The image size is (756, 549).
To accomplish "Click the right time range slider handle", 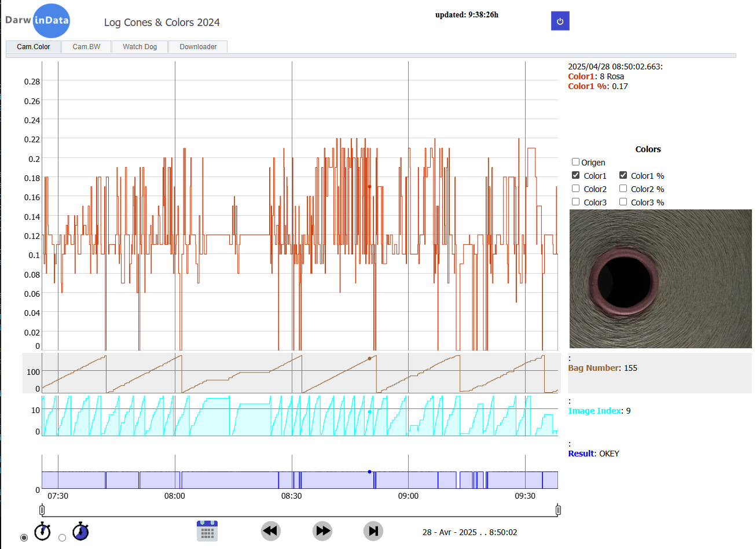I will tap(558, 510).
